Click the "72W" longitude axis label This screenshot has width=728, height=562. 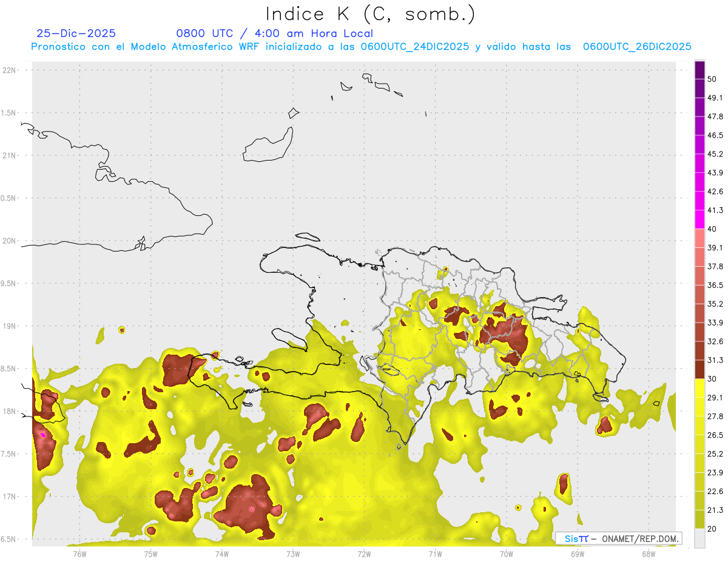pos(364,554)
